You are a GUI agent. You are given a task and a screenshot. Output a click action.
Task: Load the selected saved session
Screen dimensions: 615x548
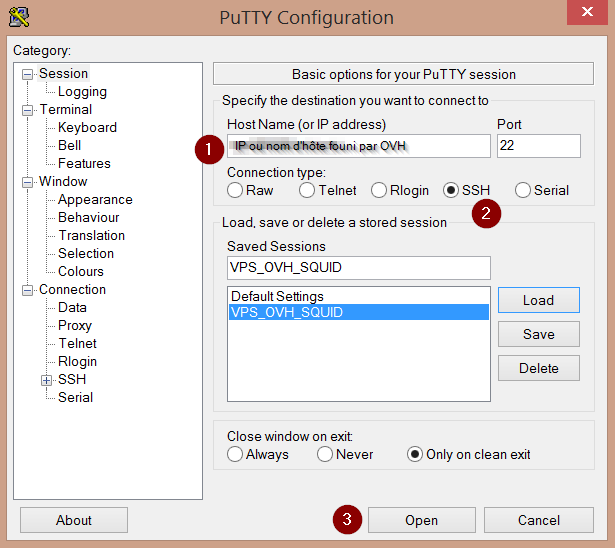pos(538,300)
